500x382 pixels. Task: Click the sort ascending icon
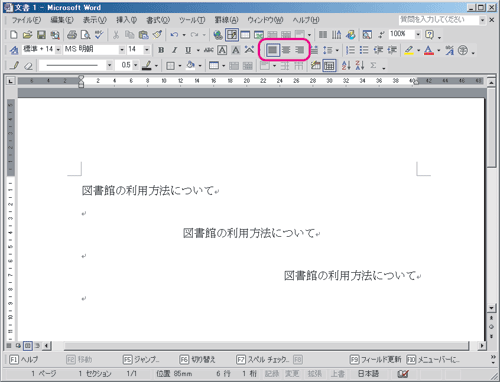click(346, 65)
